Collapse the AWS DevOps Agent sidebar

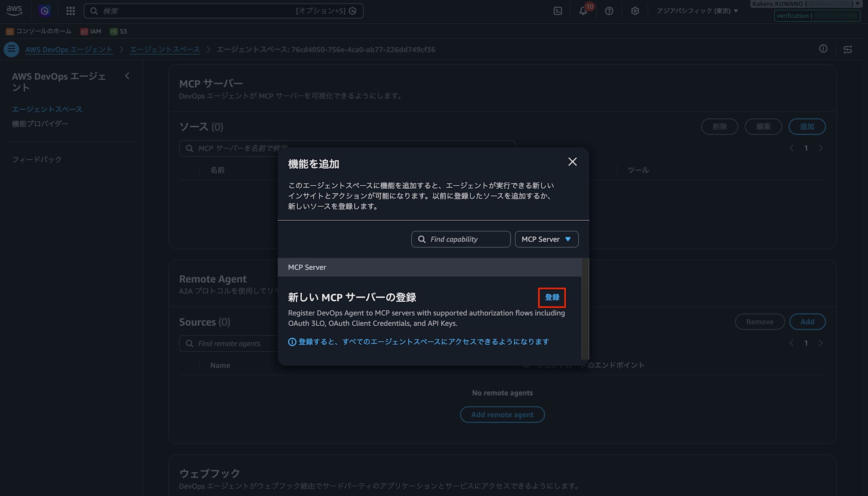(127, 76)
